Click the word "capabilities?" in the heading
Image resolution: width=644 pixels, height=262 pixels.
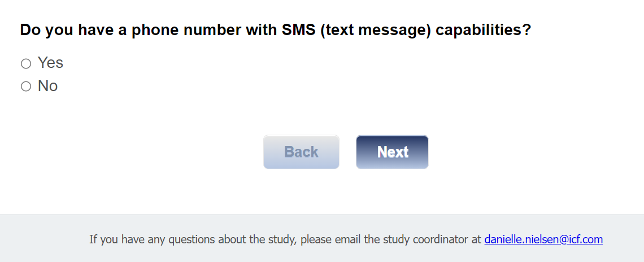483,30
